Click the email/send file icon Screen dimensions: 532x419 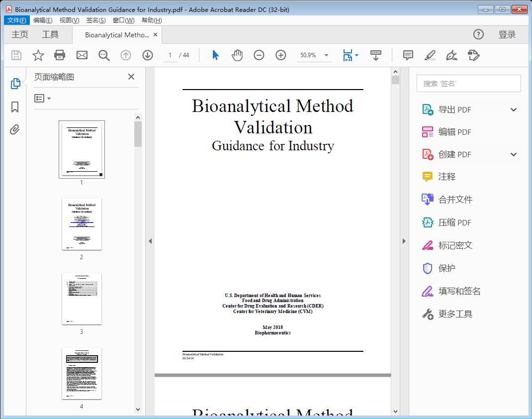click(x=82, y=55)
